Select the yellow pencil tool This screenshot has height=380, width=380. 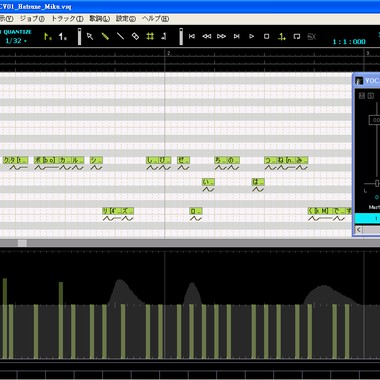(105, 36)
